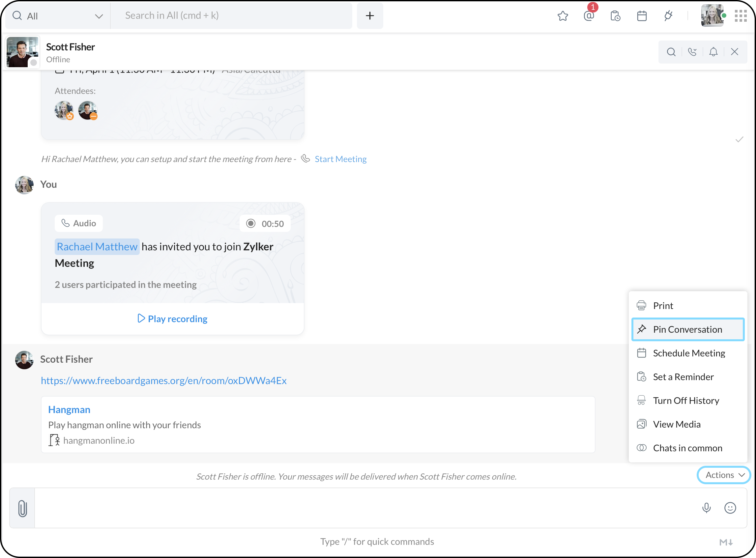
Task: Open the integrations plug icon
Action: 668,16
